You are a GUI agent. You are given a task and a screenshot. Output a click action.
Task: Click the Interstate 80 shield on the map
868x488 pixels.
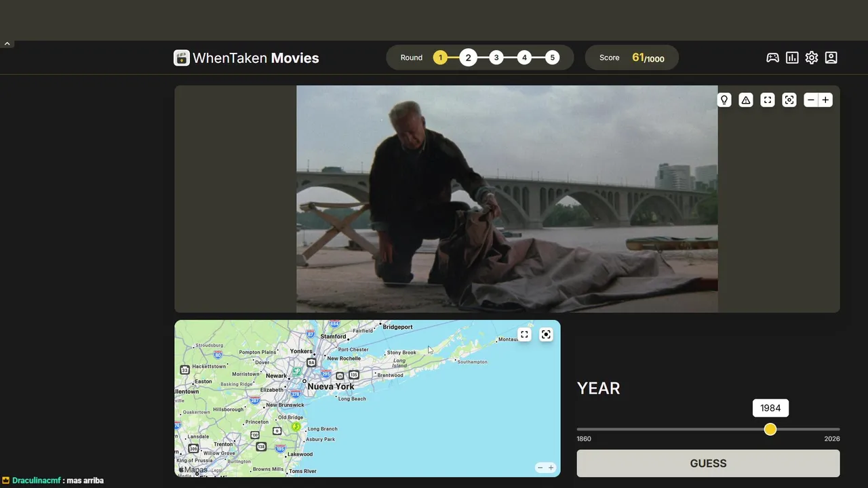(217, 354)
